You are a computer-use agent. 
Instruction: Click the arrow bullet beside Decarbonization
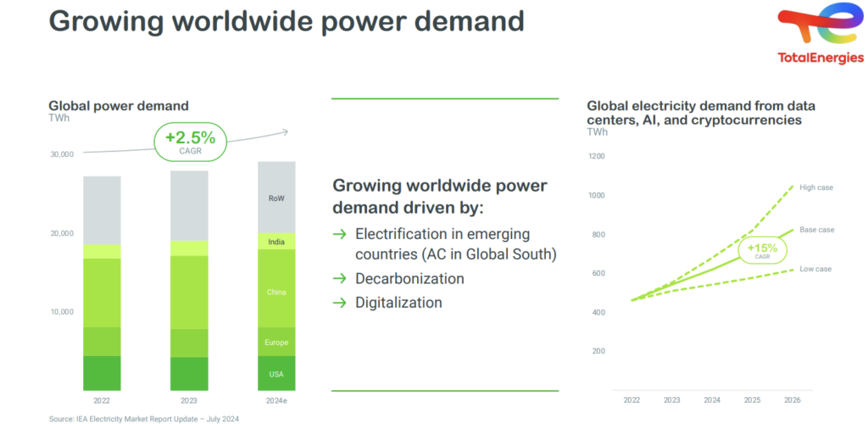click(x=339, y=279)
